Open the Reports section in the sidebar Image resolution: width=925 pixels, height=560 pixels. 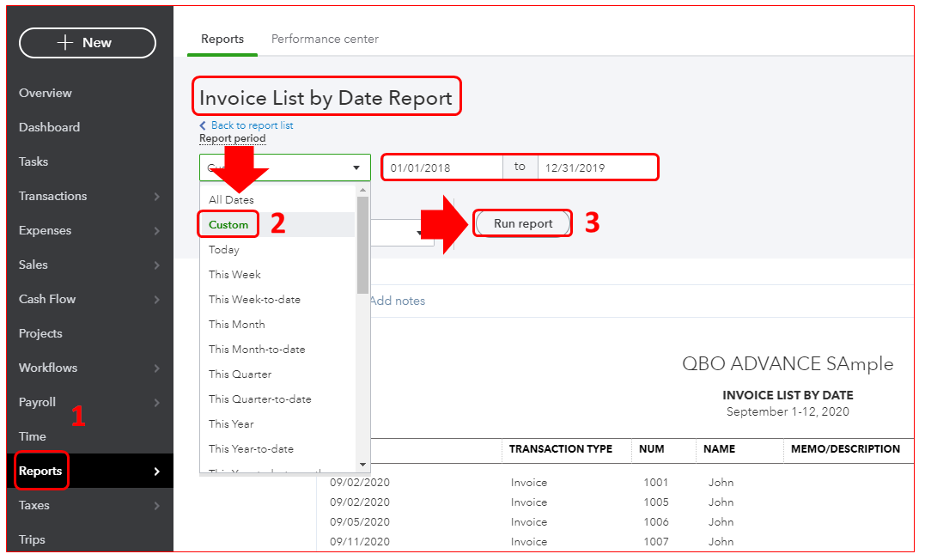[41, 471]
